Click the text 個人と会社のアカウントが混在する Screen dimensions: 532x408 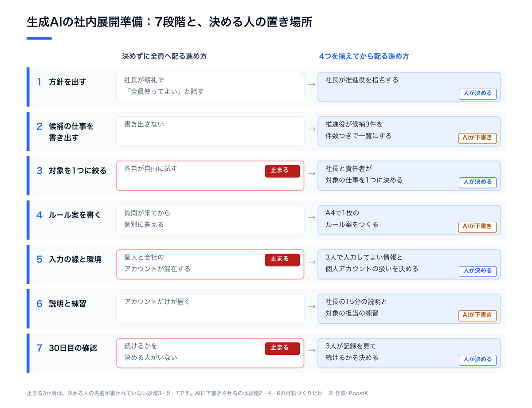pyautogui.click(x=157, y=263)
